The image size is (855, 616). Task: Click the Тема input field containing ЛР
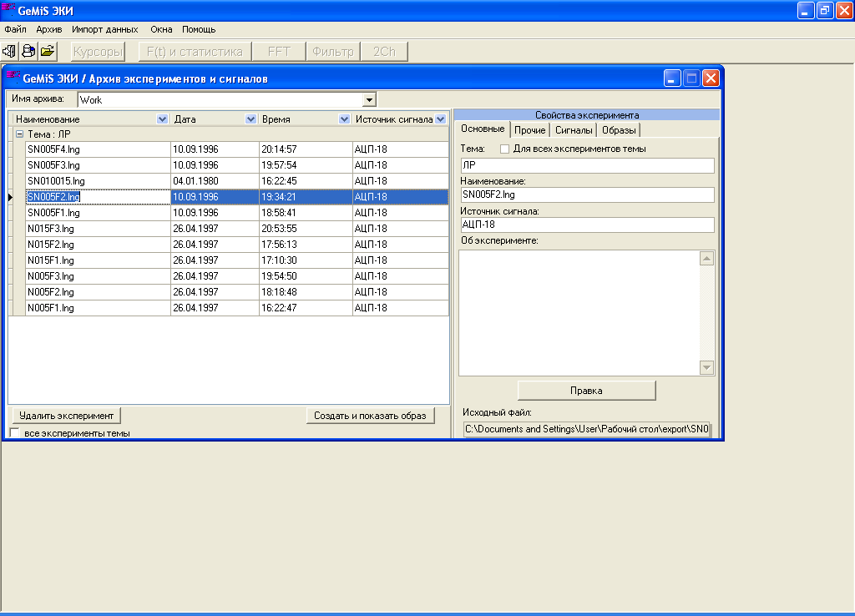[x=587, y=165]
